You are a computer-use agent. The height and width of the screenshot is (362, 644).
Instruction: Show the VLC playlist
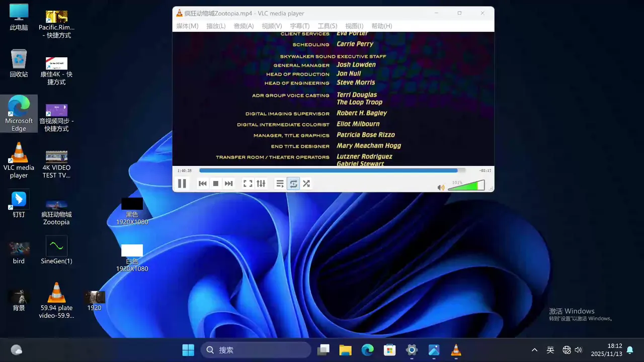pos(280,184)
